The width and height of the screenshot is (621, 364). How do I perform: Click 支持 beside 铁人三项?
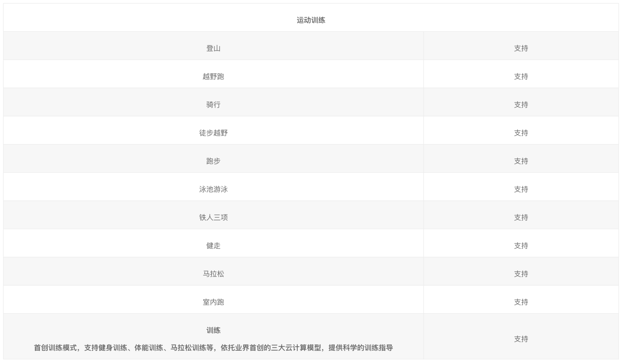521,217
